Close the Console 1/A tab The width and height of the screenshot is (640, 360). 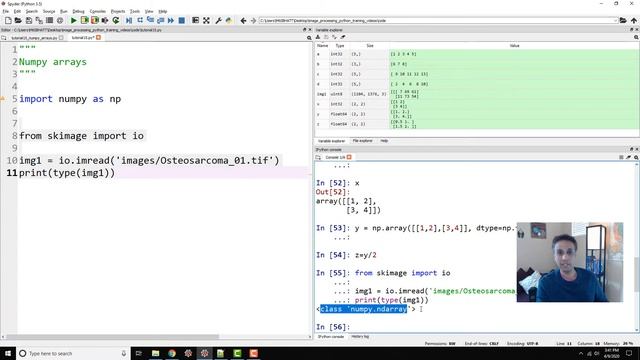click(x=349, y=157)
